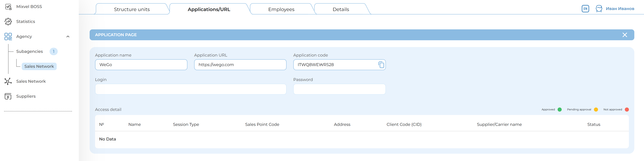
Task: Switch language using the EN icon
Action: pyautogui.click(x=585, y=9)
